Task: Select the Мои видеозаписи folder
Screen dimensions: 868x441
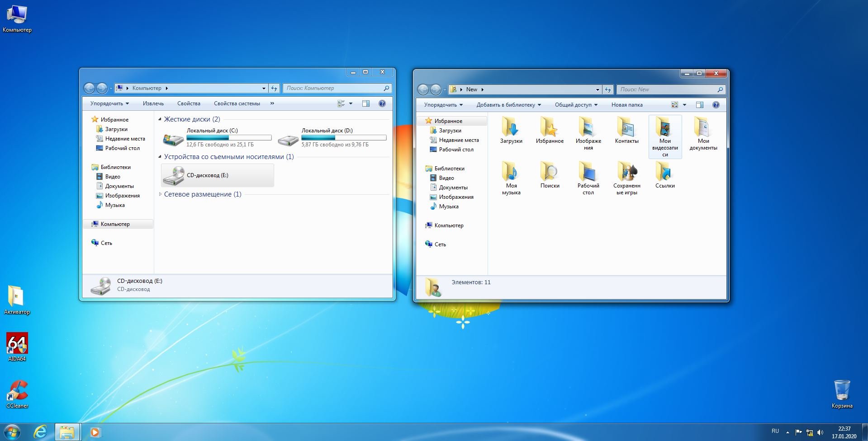Action: (x=665, y=136)
